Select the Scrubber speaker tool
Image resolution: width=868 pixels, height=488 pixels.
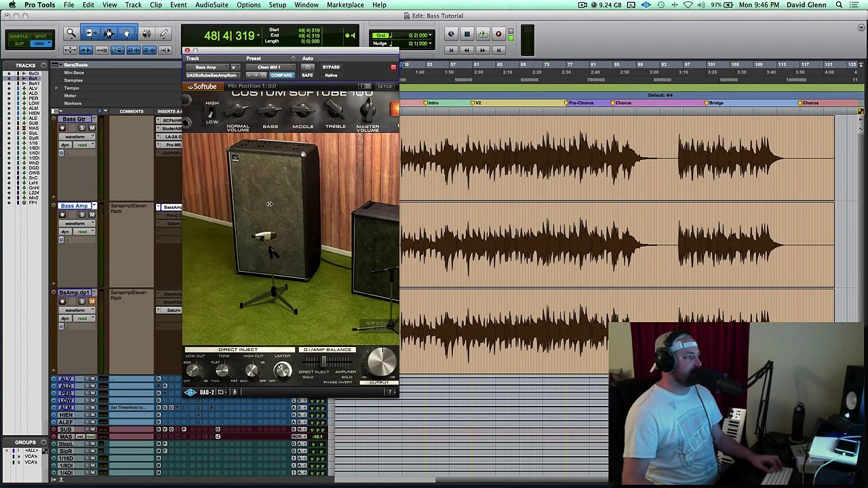click(146, 33)
